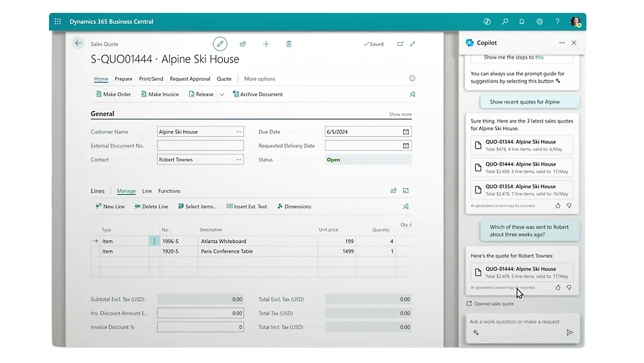Expand General section with Show more
Image resolution: width=644 pixels, height=363 pixels.
(401, 114)
